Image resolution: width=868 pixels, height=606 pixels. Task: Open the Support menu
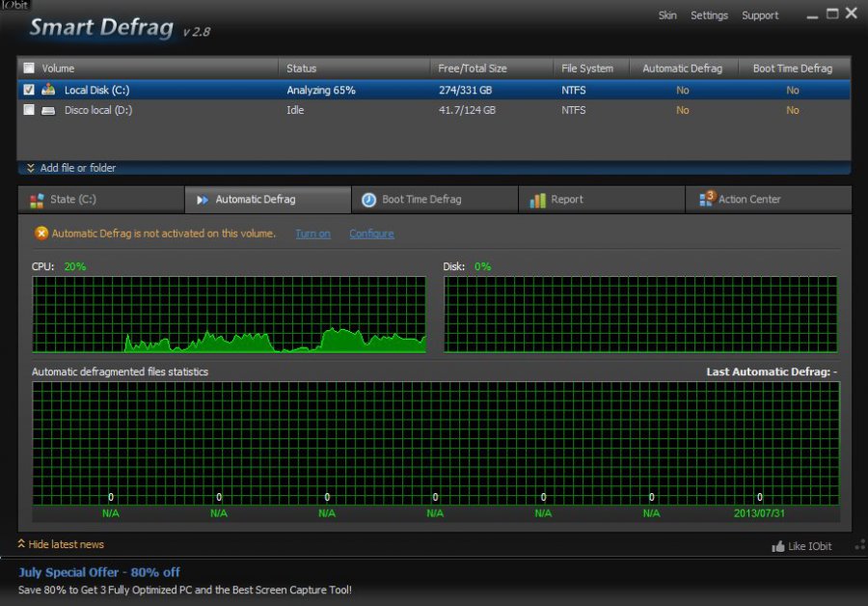[760, 15]
